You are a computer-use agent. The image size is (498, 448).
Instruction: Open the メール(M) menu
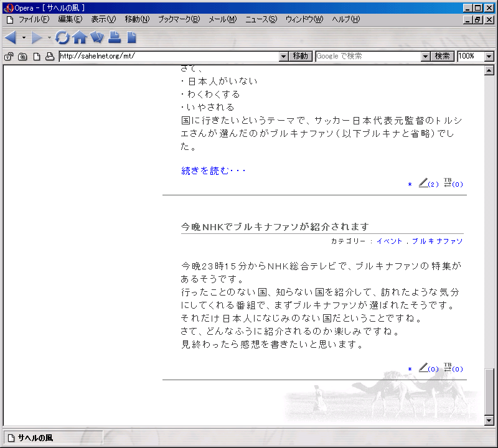pos(223,20)
